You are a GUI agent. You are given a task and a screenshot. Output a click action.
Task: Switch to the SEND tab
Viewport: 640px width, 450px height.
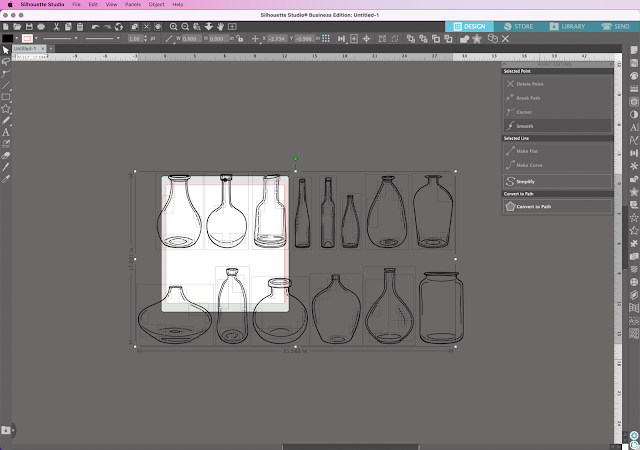617,26
